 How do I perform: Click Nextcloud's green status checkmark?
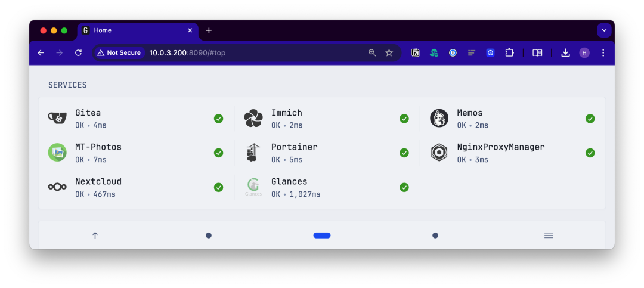[x=218, y=187]
